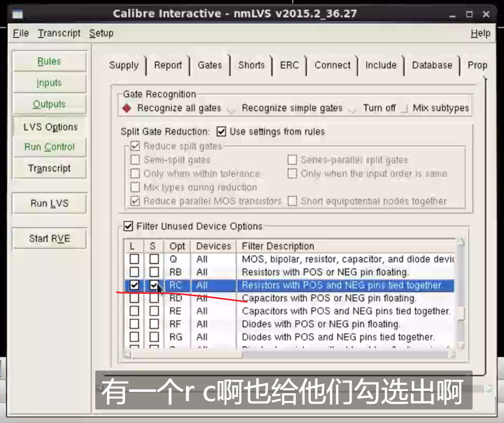Select the LVS Options sidebar button
This screenshot has height=423, width=504.
pos(50,127)
